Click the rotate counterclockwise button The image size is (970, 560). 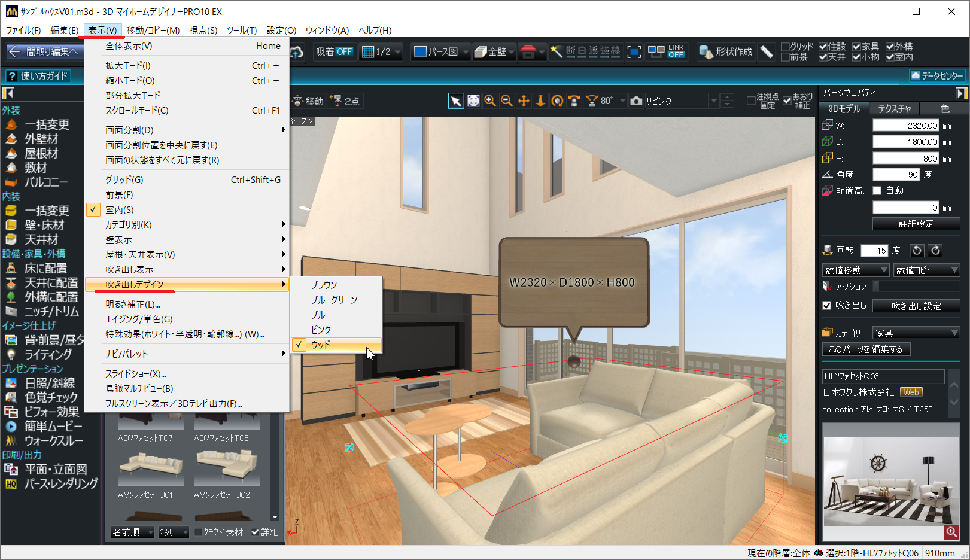tap(917, 251)
